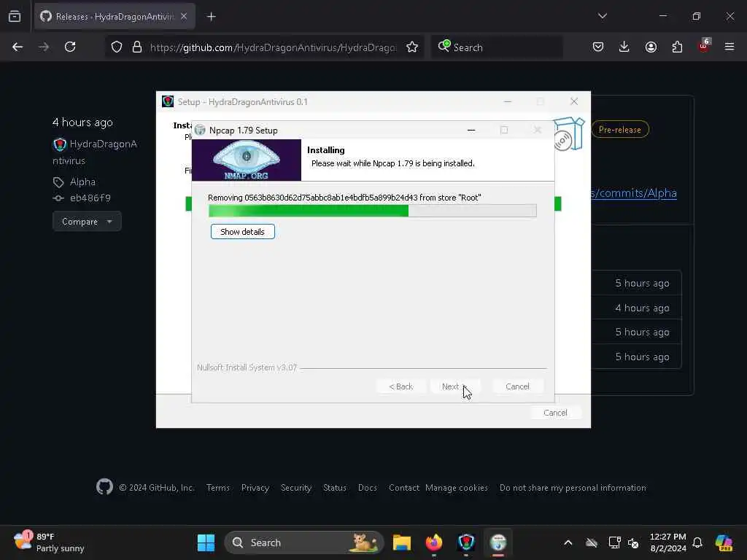
Task: Click Manage cookies in footer
Action: [457, 488]
